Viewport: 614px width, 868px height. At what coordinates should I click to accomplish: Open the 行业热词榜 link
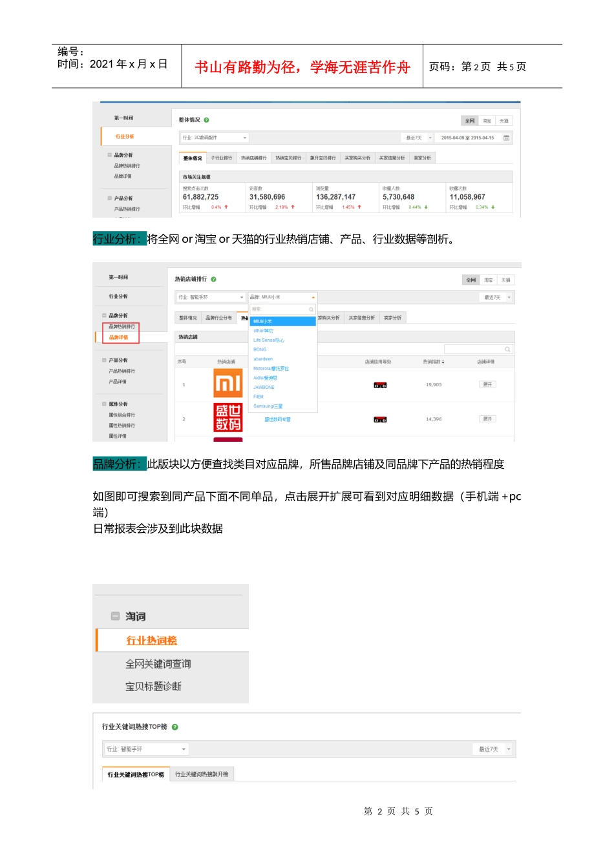151,641
